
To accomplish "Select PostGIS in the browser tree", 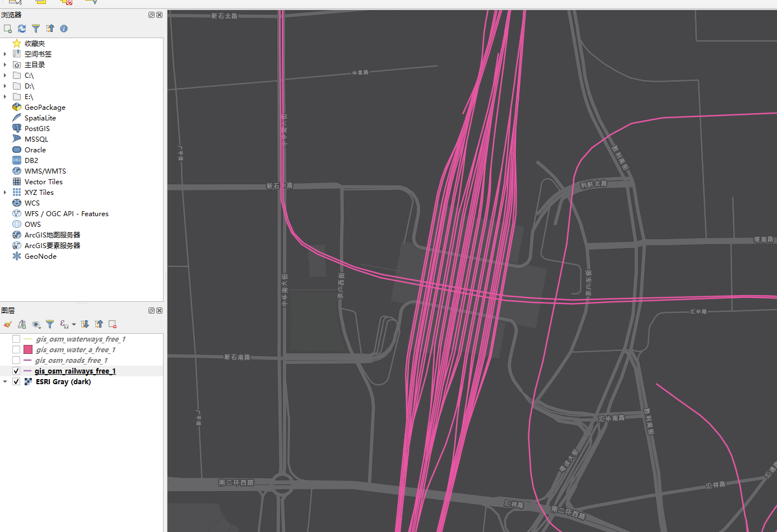I will [x=37, y=128].
